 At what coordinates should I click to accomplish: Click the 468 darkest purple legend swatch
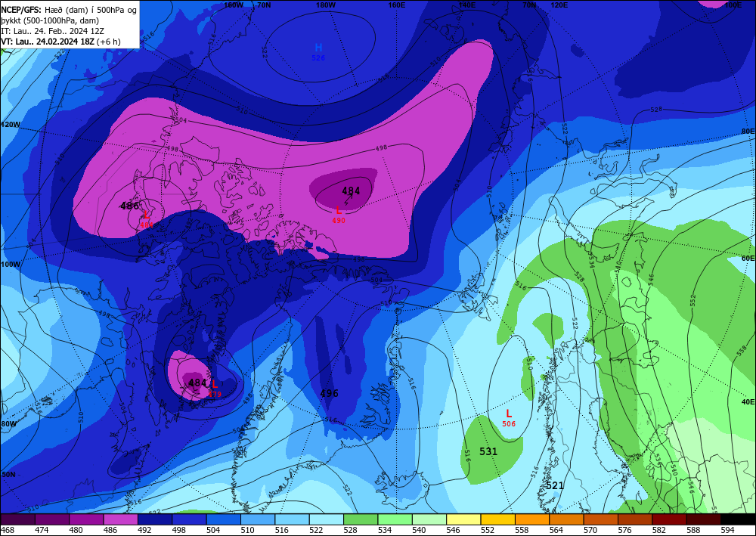pyautogui.click(x=18, y=519)
